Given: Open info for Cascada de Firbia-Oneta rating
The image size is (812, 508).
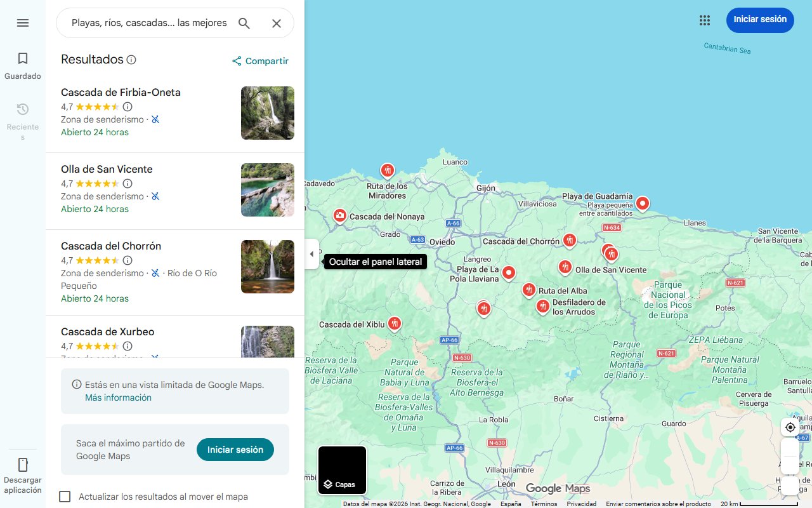Looking at the screenshot, I should click(128, 107).
